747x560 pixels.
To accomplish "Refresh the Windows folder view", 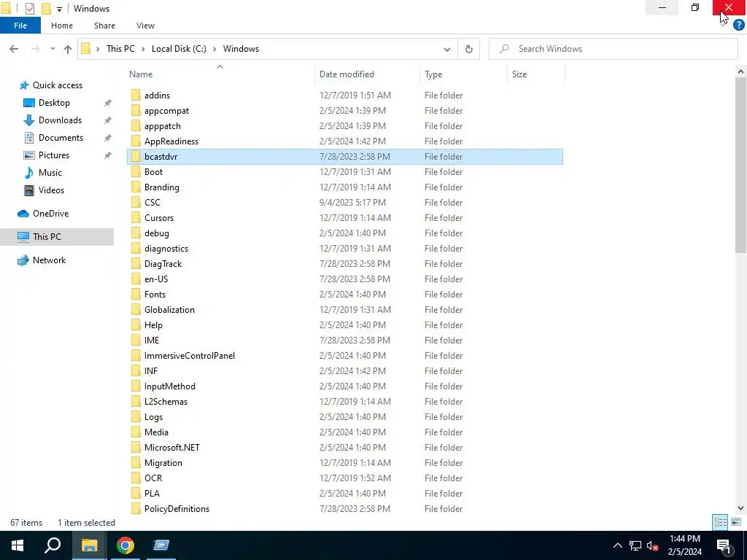I will pyautogui.click(x=469, y=49).
